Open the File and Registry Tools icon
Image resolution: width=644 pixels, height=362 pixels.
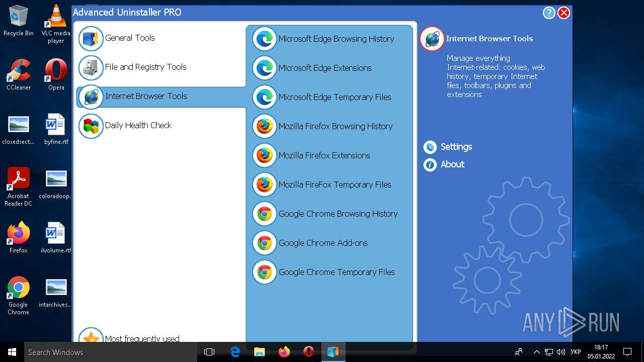(x=91, y=68)
